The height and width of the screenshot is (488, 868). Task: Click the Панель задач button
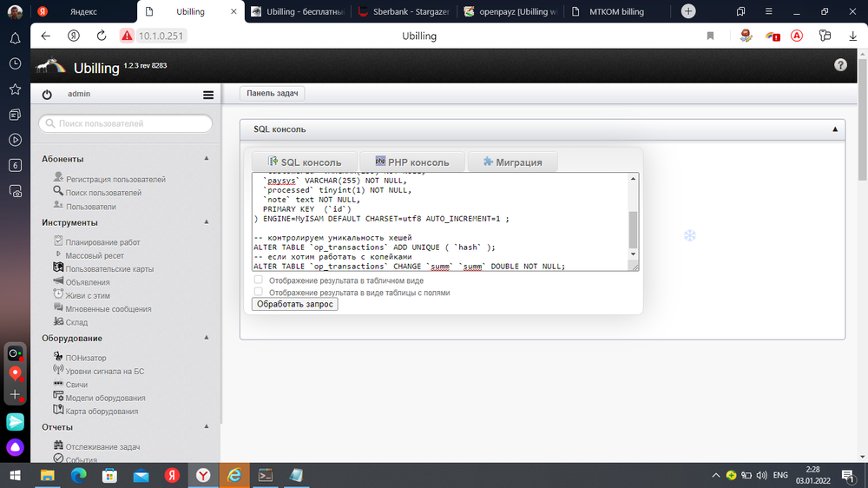pos(272,94)
